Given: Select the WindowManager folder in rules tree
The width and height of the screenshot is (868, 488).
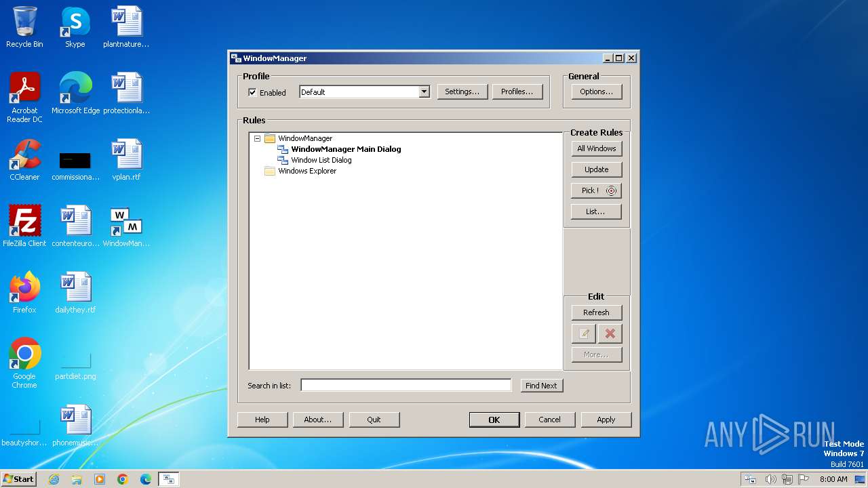Looking at the screenshot, I should 304,138.
